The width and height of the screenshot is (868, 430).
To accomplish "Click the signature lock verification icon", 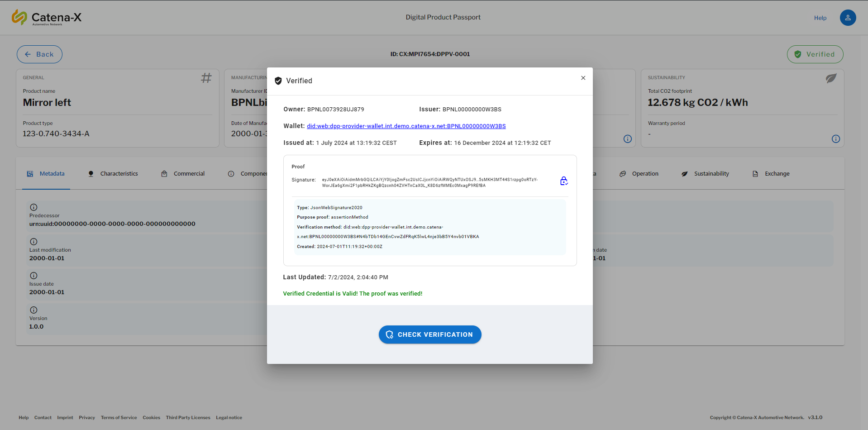I will pos(563,181).
